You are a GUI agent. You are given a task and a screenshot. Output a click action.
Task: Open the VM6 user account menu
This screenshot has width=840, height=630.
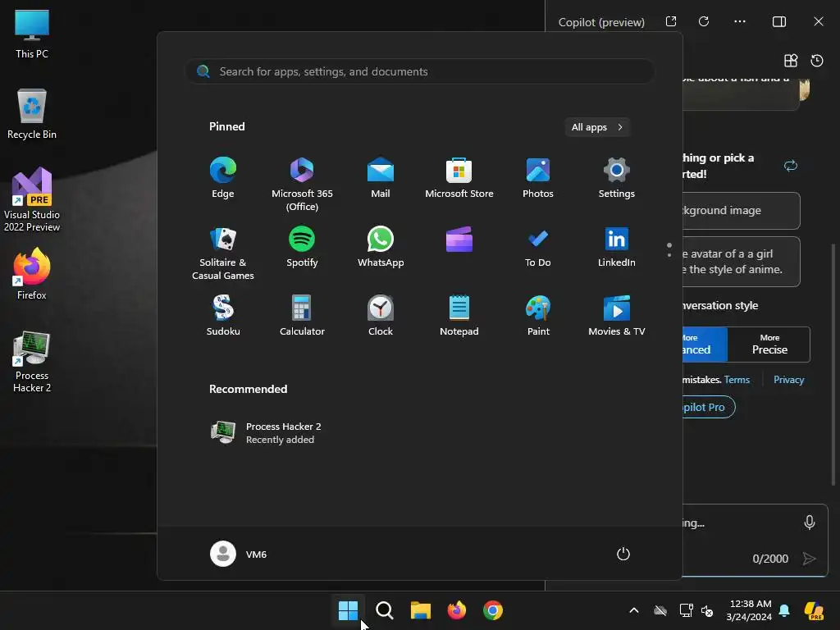tap(239, 554)
